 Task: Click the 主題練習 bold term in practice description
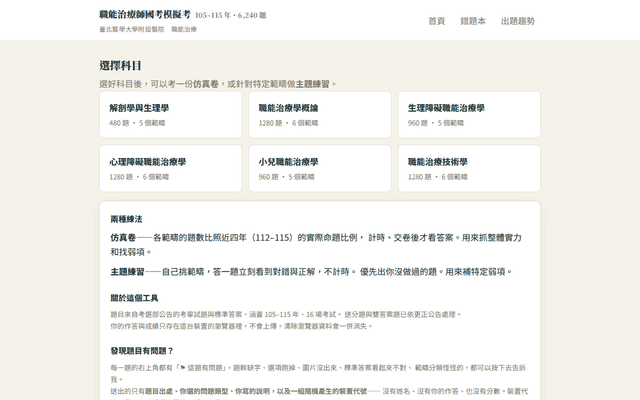click(127, 272)
